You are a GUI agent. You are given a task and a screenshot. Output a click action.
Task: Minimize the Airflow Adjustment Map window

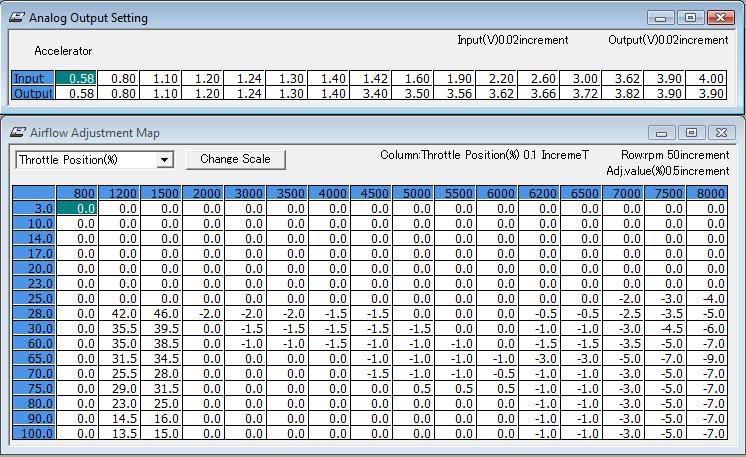662,133
